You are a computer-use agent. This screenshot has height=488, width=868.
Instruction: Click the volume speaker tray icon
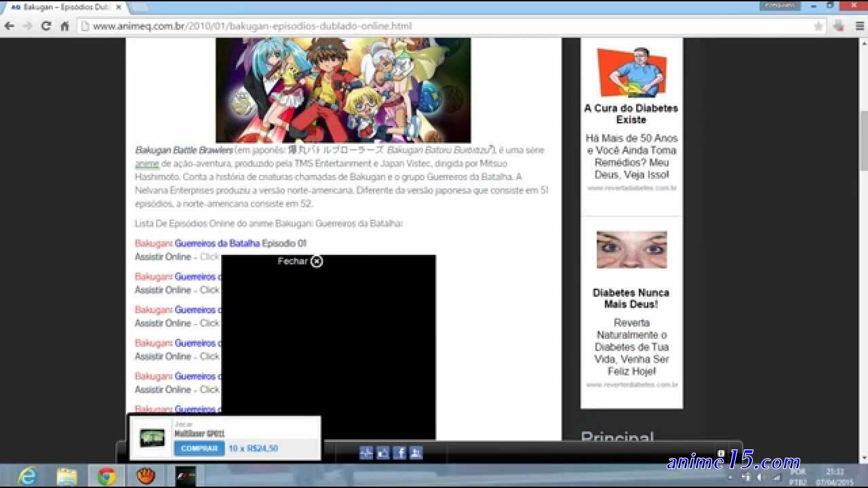pos(760,476)
